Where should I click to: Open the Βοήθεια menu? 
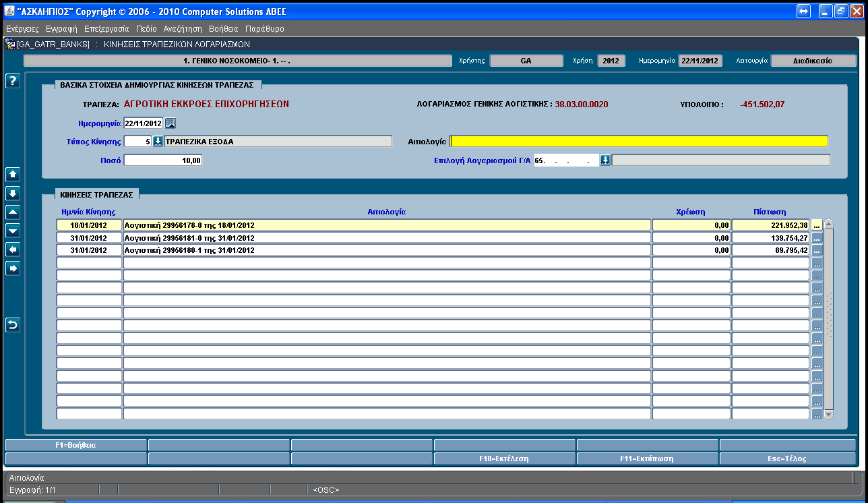[224, 29]
